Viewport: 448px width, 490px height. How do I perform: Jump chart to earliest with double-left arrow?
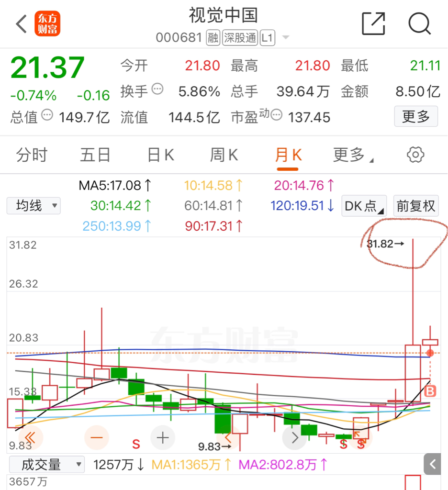point(30,437)
